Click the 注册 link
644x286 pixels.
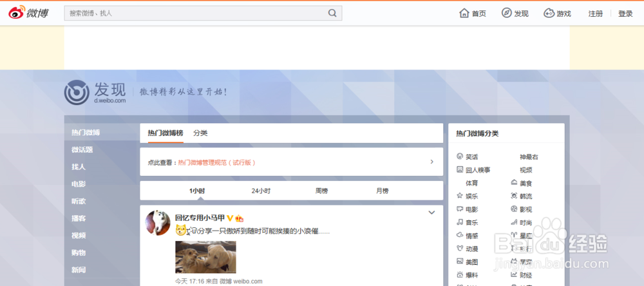[596, 14]
